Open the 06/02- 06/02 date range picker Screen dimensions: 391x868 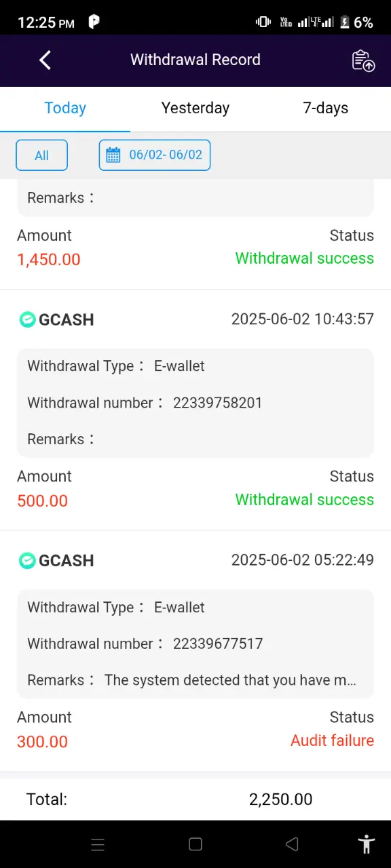click(x=155, y=155)
